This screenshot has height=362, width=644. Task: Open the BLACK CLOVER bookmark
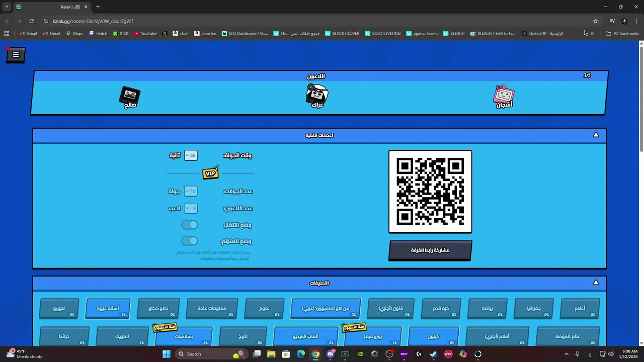[x=342, y=34]
